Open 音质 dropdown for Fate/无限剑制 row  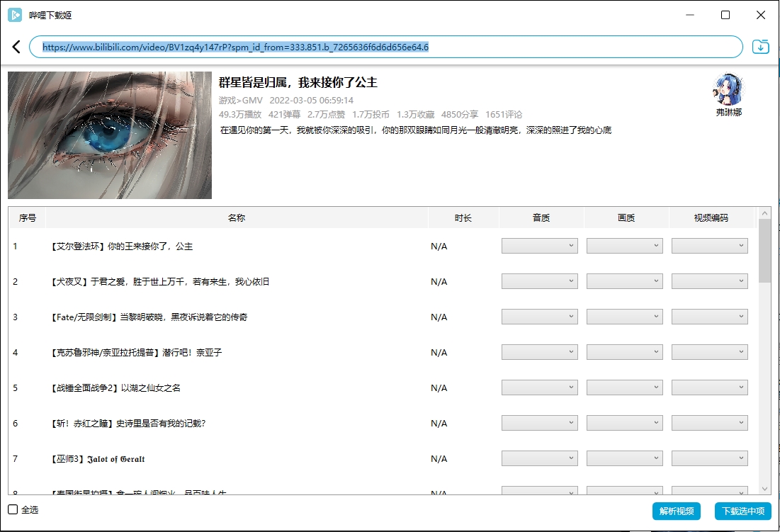coord(540,316)
